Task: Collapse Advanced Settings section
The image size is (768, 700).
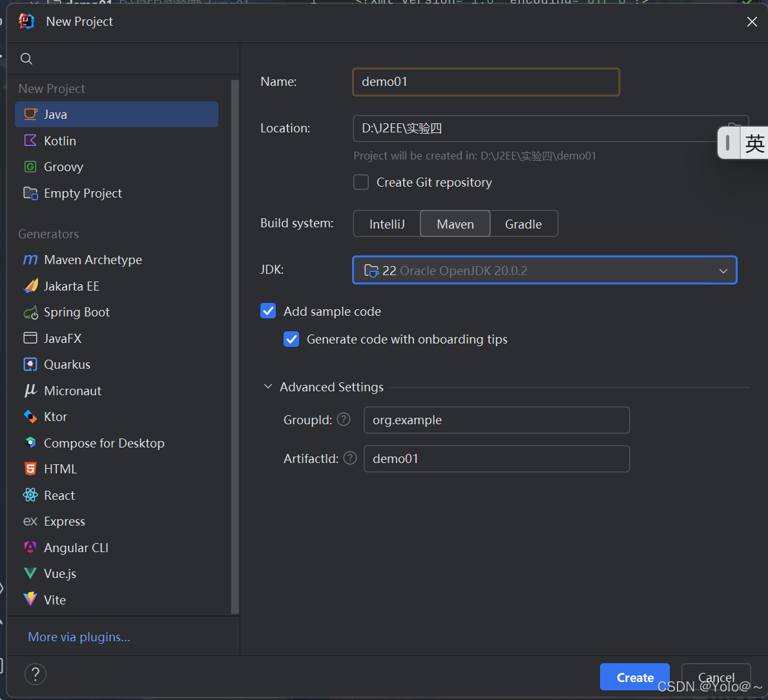Action: 268,387
